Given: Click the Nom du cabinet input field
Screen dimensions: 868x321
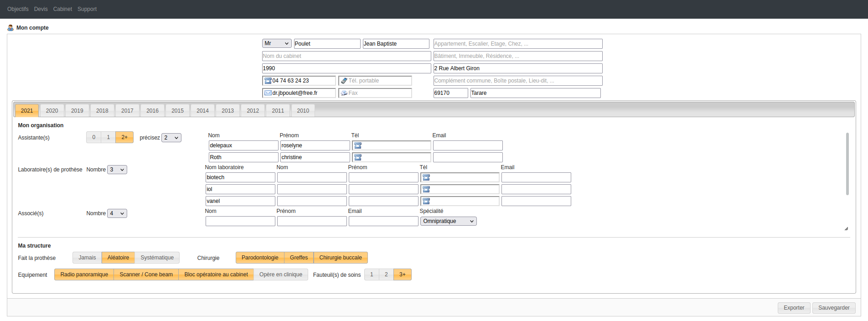Looking at the screenshot, I should pyautogui.click(x=346, y=56).
